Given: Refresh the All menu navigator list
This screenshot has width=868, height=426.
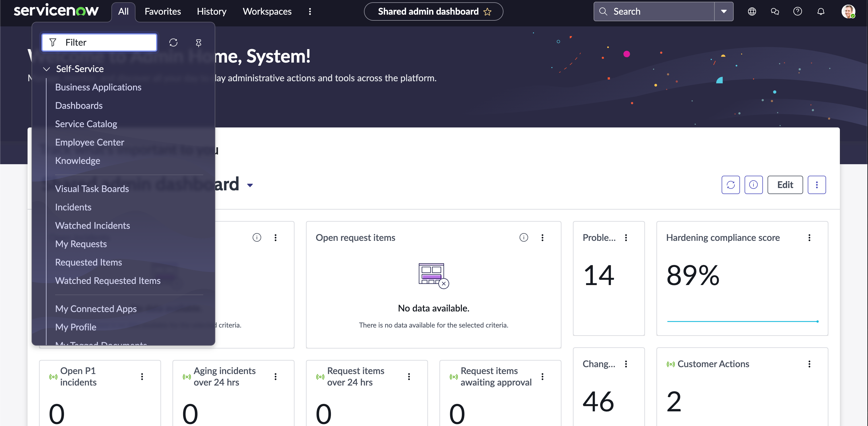Looking at the screenshot, I should point(173,42).
